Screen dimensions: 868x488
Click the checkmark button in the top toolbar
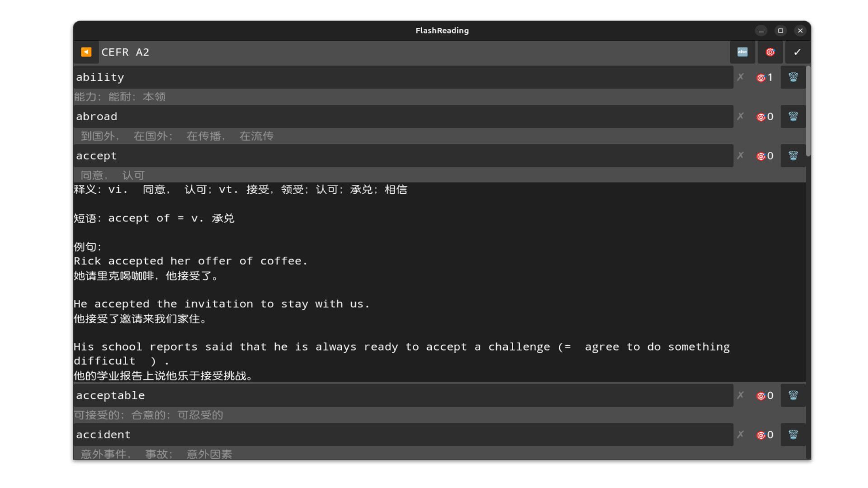(x=797, y=52)
